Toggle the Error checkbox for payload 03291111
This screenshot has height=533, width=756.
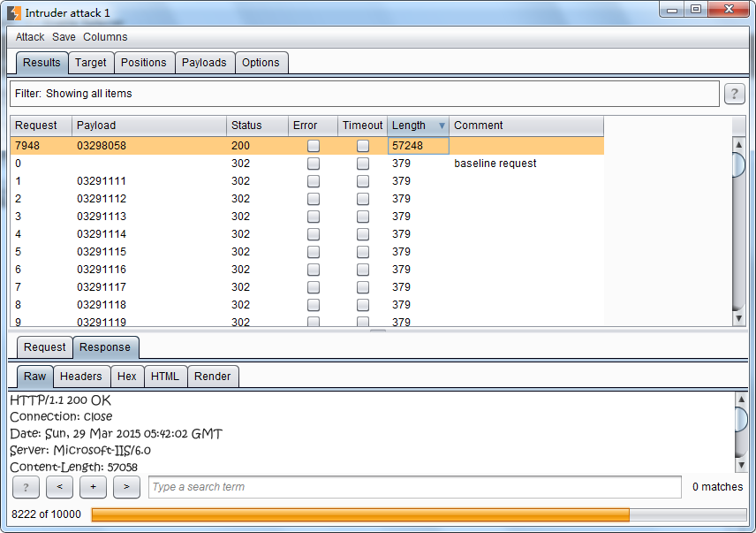point(314,181)
